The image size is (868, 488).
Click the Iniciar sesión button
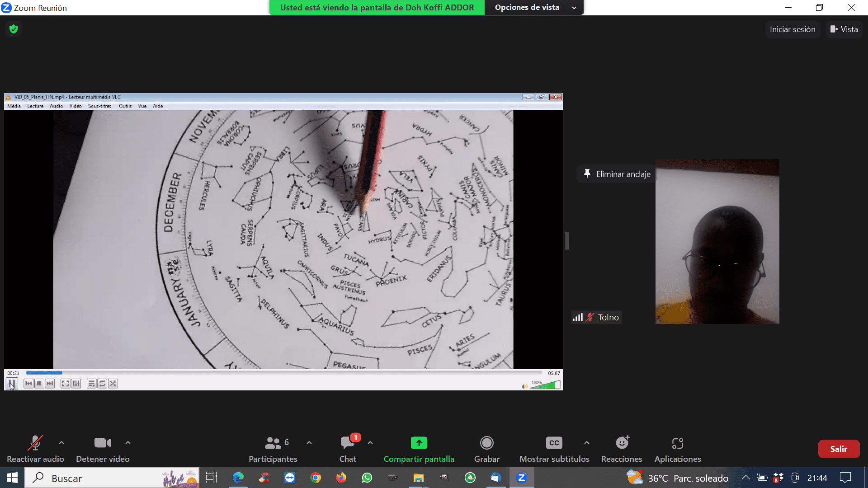[793, 29]
